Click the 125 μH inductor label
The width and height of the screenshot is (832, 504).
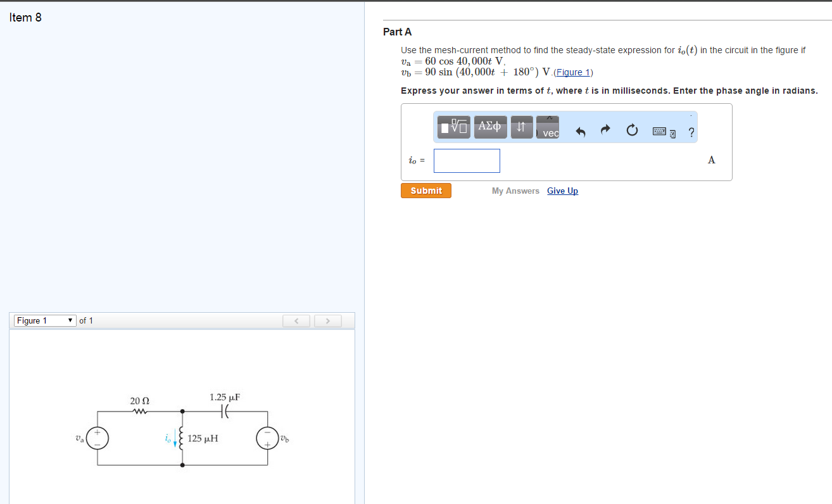tap(203, 438)
